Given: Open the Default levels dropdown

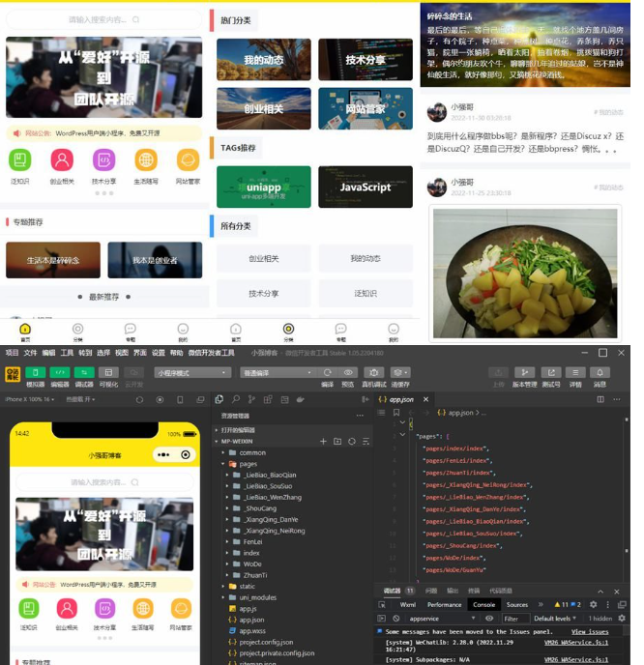Looking at the screenshot, I should (x=554, y=619).
